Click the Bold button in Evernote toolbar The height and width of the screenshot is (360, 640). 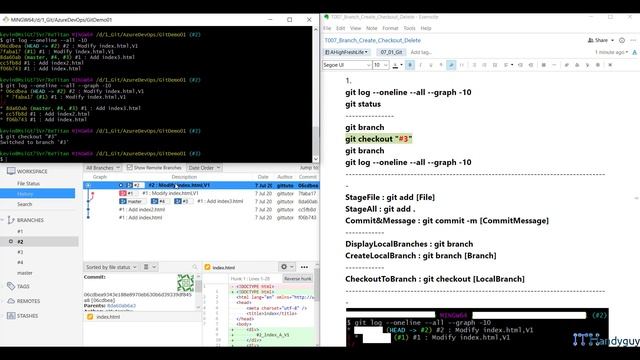tap(410, 65)
